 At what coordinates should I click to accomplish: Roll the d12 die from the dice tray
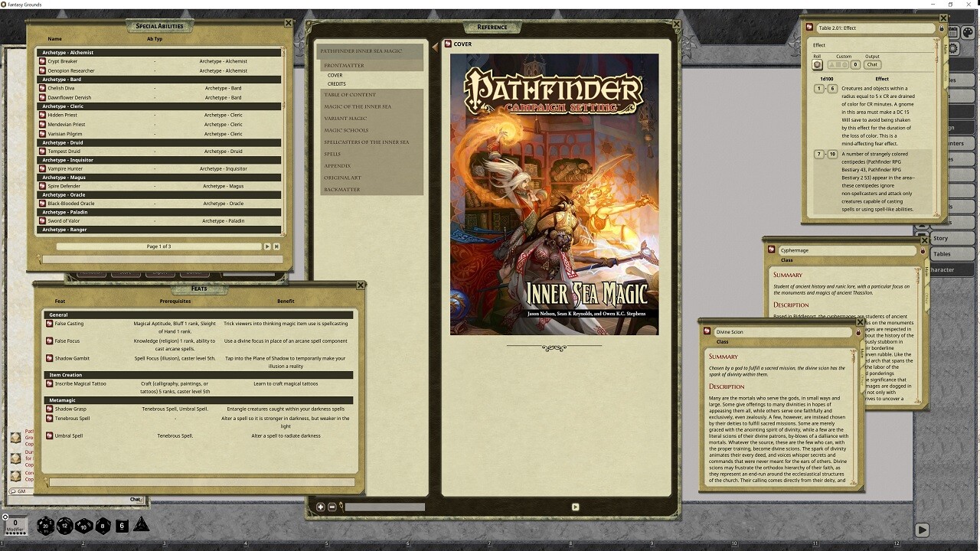64,526
